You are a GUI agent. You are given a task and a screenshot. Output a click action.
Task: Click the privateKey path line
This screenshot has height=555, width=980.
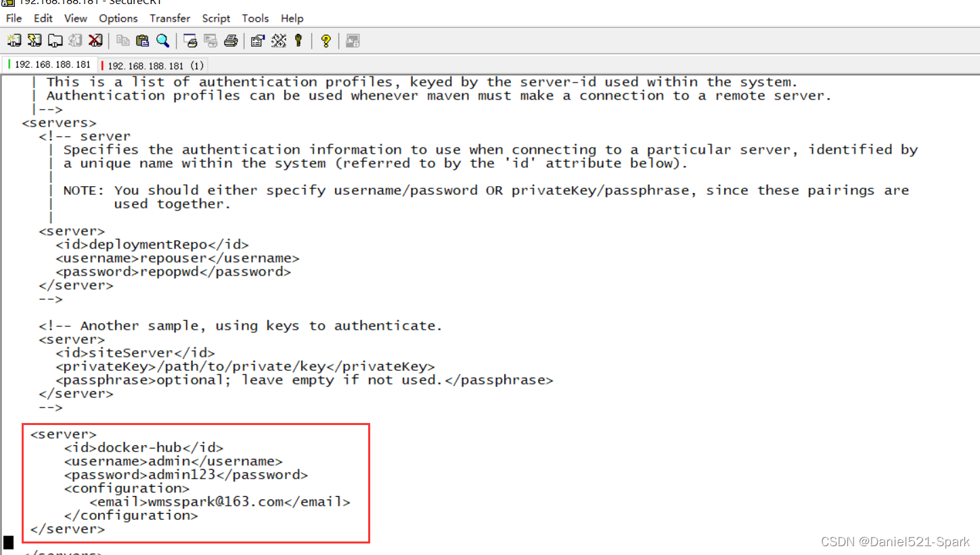pos(245,366)
